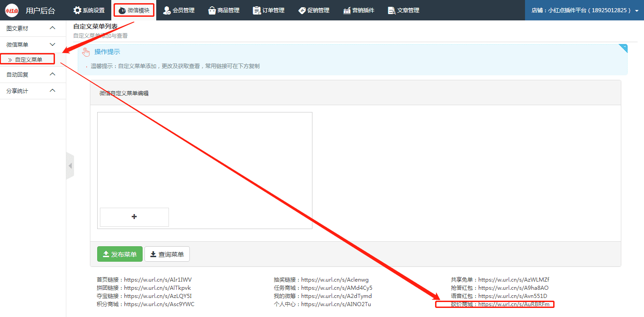Click the 查询菜单 button
The height and width of the screenshot is (317, 644).
pos(167,254)
